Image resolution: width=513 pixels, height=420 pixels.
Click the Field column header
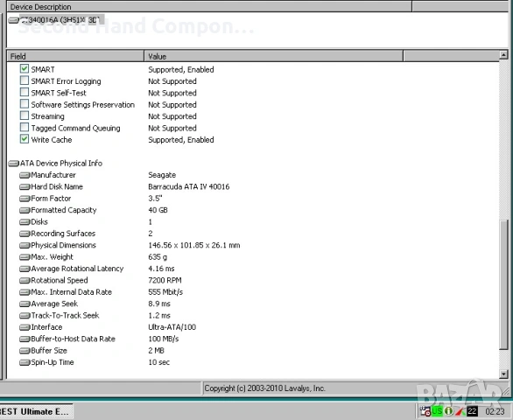coord(75,56)
